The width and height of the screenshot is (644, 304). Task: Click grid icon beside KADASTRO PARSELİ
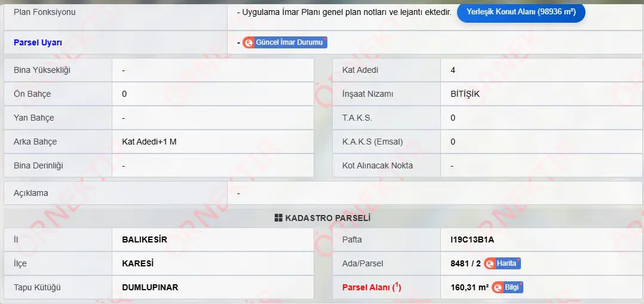tap(278, 218)
